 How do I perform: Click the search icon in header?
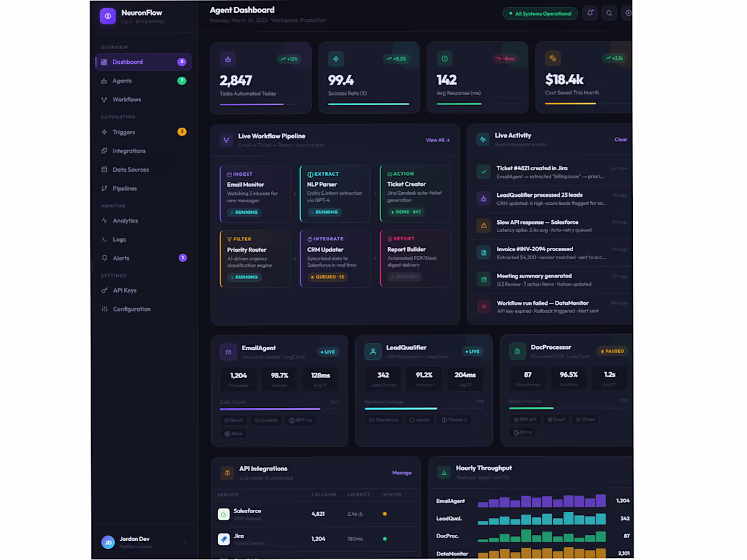pos(609,14)
